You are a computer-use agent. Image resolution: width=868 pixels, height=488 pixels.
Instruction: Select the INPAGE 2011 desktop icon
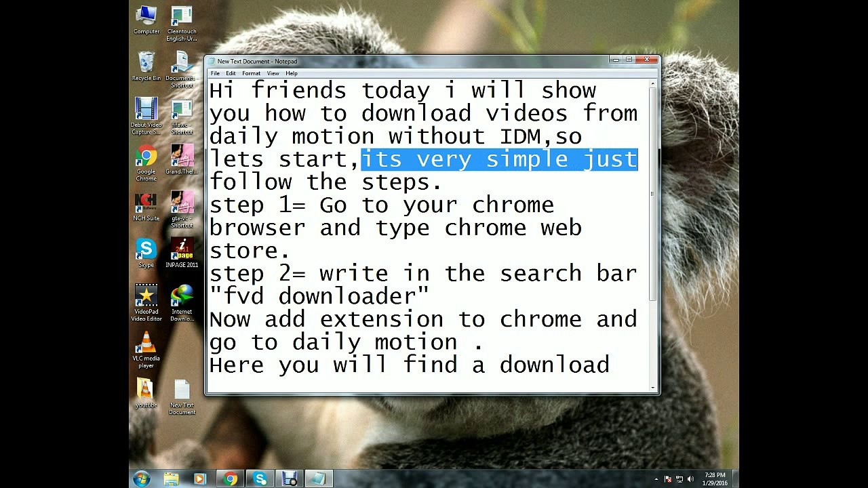[182, 253]
